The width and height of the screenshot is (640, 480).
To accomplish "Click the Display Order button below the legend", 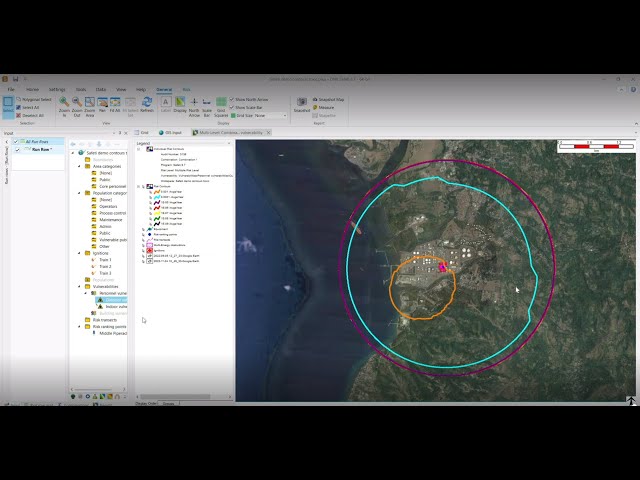I will point(146,403).
